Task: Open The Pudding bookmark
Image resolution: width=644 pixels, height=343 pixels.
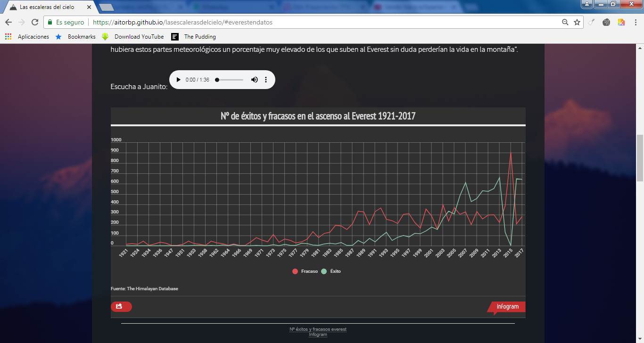Action: [x=194, y=36]
